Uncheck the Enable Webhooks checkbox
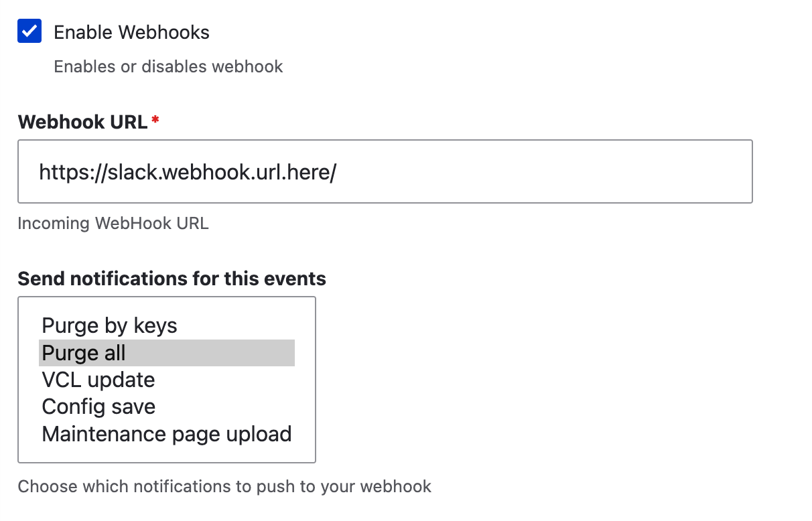Viewport: 812px width, 521px height. point(29,31)
